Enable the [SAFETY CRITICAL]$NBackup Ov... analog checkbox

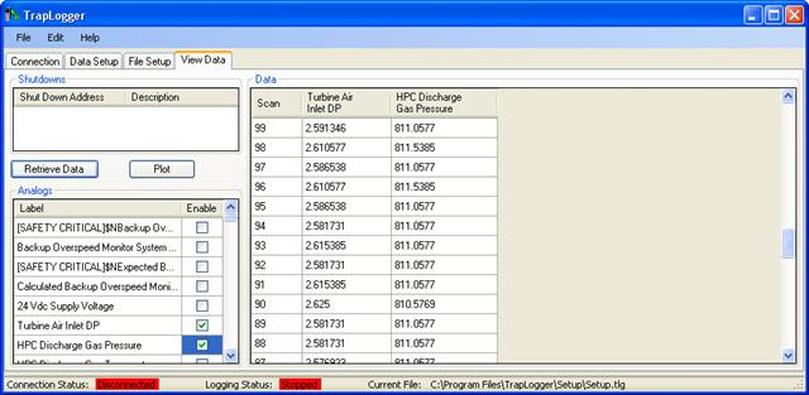point(202,227)
